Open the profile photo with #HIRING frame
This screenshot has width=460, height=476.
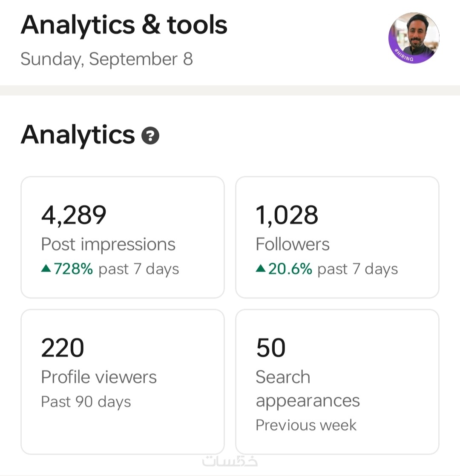coord(414,38)
